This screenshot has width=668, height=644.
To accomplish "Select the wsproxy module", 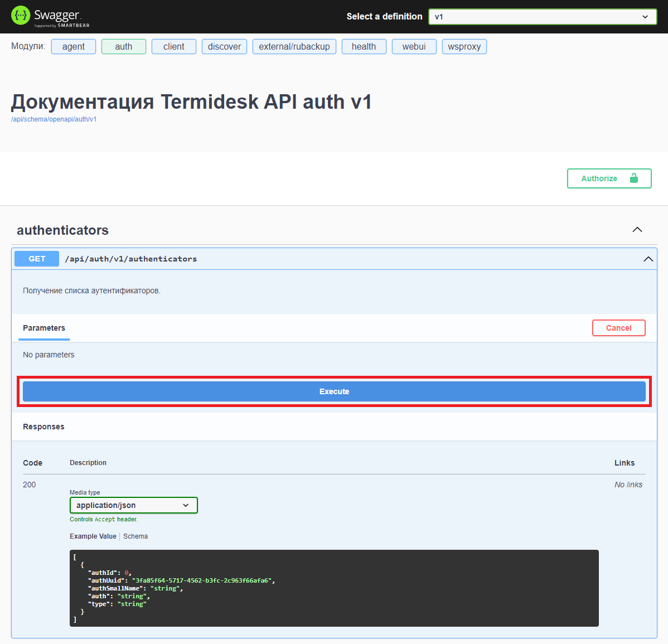I will coord(464,47).
